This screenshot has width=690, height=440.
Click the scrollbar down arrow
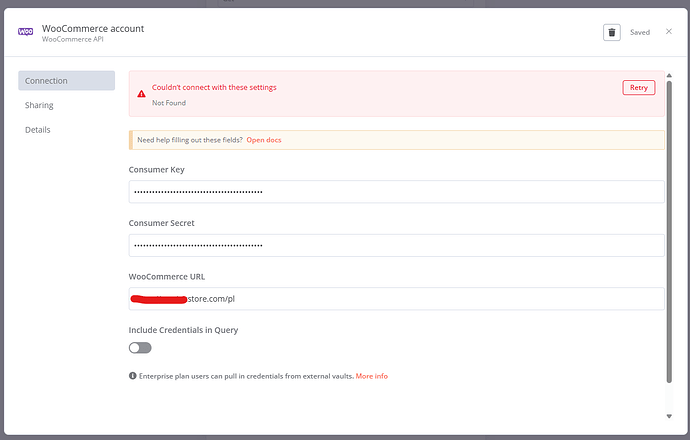669,416
